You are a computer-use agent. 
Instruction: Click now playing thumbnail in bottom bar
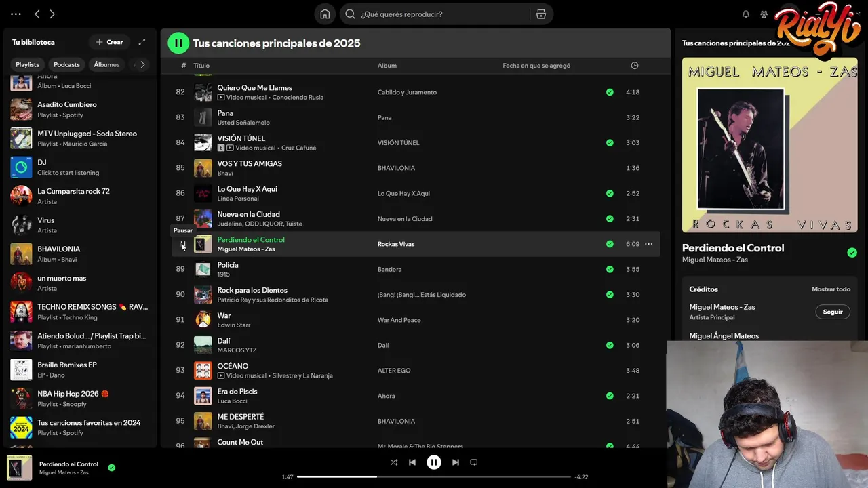tap(20, 468)
